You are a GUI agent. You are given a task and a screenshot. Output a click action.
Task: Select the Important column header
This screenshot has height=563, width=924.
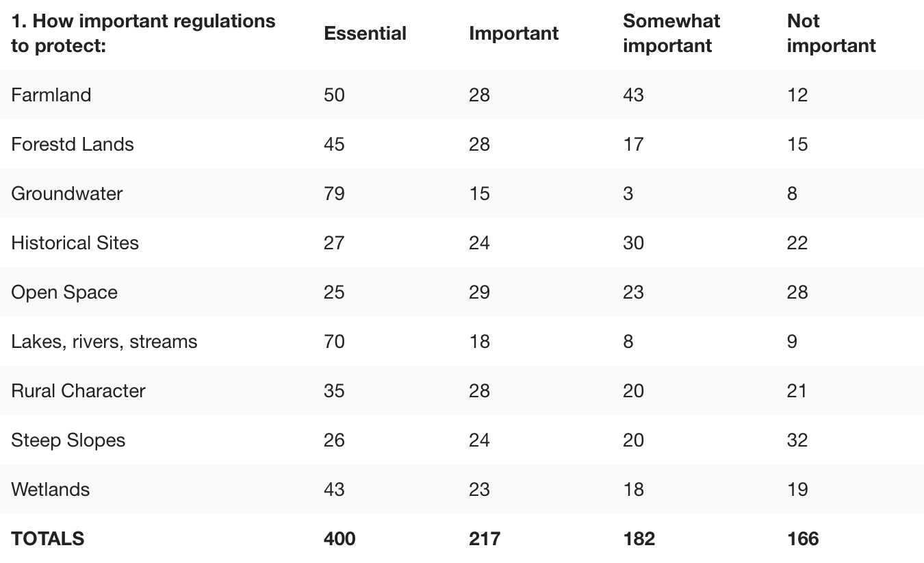513,34
